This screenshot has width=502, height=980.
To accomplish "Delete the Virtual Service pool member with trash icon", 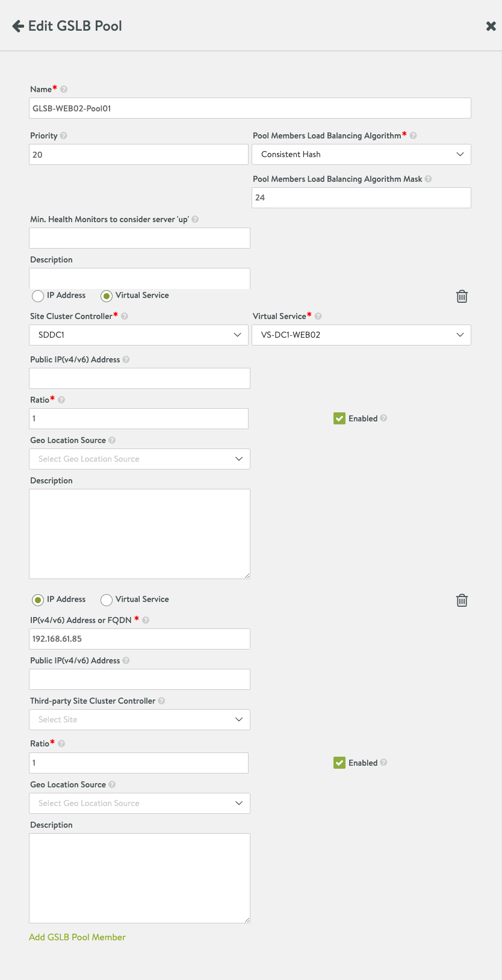I will coord(462,296).
